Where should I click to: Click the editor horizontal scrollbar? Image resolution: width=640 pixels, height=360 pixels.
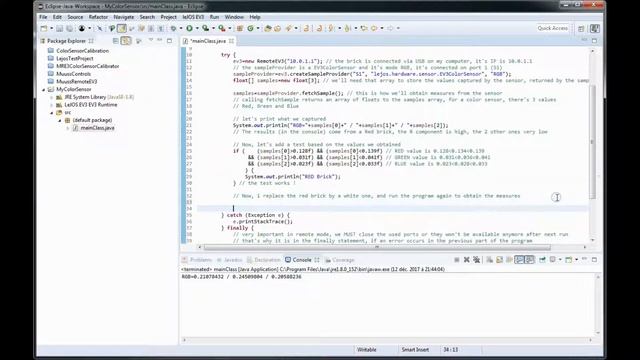coord(377,247)
